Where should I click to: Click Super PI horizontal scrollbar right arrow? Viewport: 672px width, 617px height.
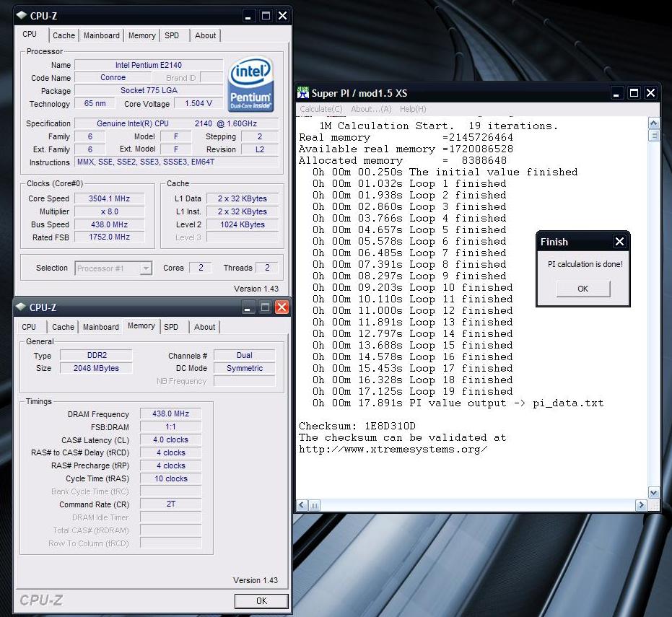point(641,505)
